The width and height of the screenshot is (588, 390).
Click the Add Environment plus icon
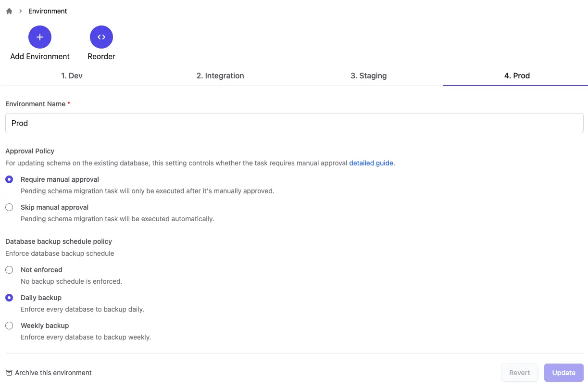[x=40, y=37]
